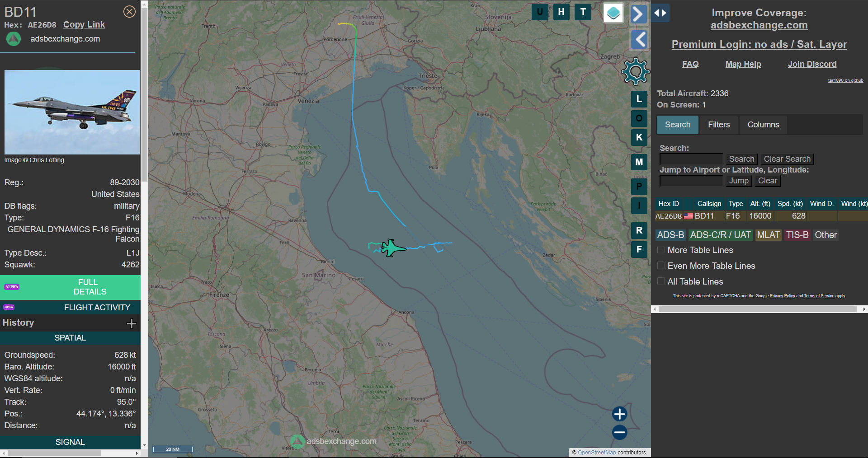This screenshot has width=868, height=458.
Task: Switch to the Columns tab
Action: [763, 125]
